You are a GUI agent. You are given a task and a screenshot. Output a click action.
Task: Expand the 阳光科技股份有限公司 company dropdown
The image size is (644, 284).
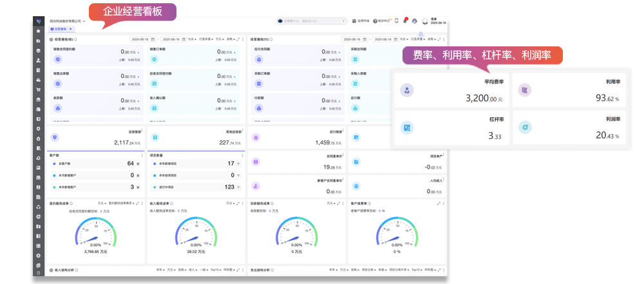point(84,21)
